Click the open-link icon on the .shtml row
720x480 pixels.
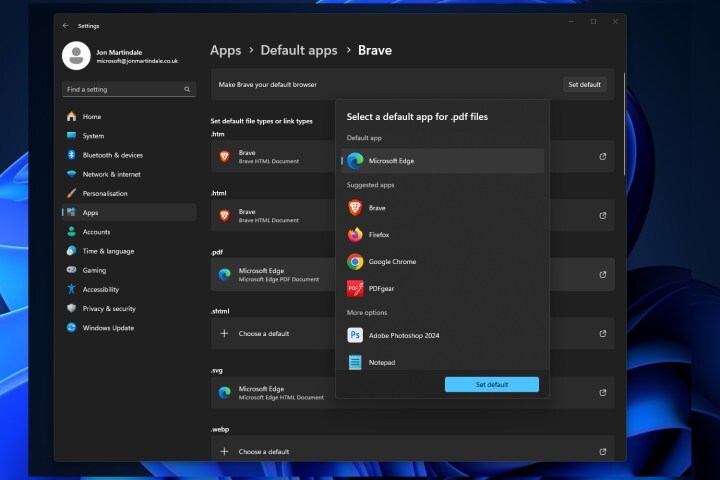point(602,333)
